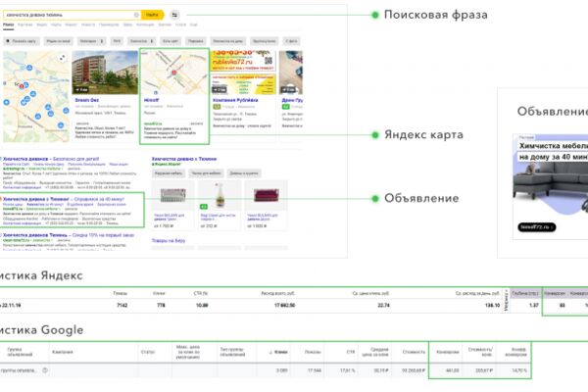Click the 17 662.50 total spend value
Viewport: 588px width, 392px height.
(x=284, y=306)
